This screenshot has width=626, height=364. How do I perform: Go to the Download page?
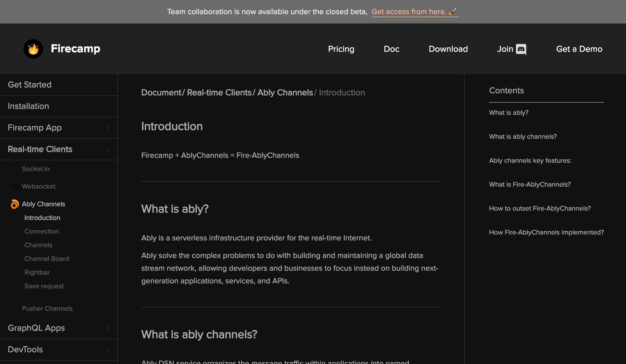click(x=448, y=49)
